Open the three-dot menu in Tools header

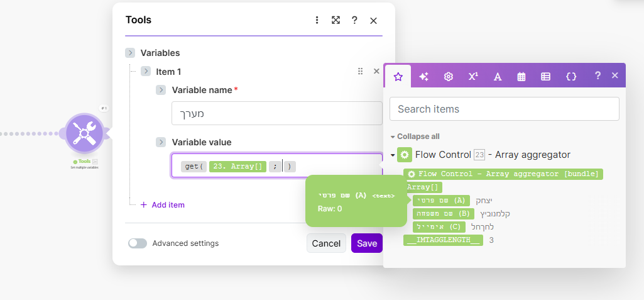[x=317, y=20]
